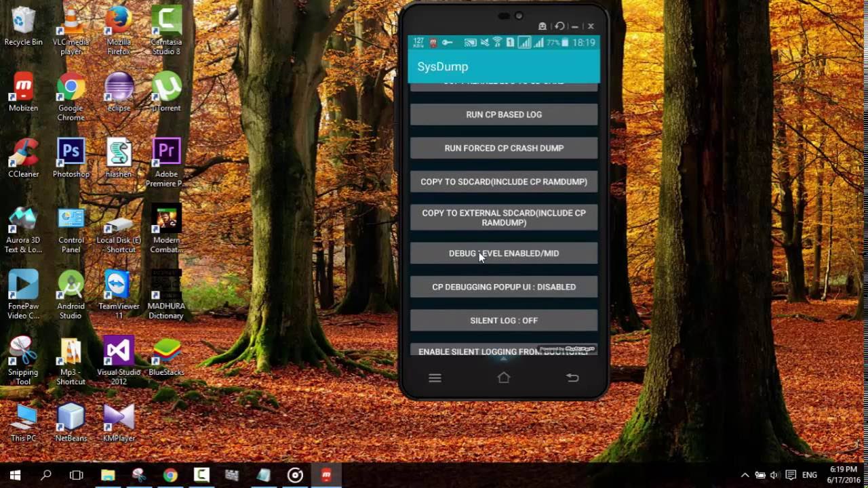Select the Photoshop desktop icon
The height and width of the screenshot is (488, 868).
click(71, 159)
